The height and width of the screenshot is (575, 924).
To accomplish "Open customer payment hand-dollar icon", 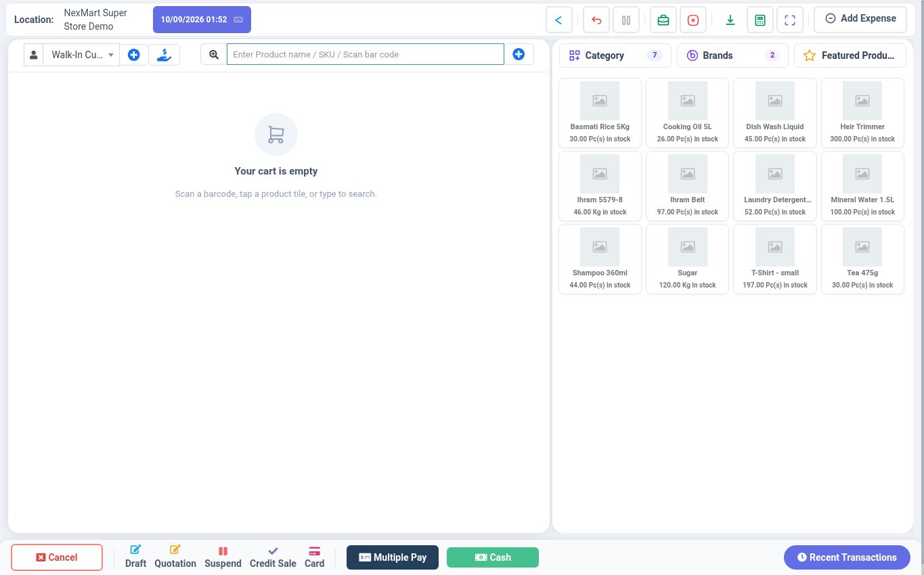I will tap(164, 55).
